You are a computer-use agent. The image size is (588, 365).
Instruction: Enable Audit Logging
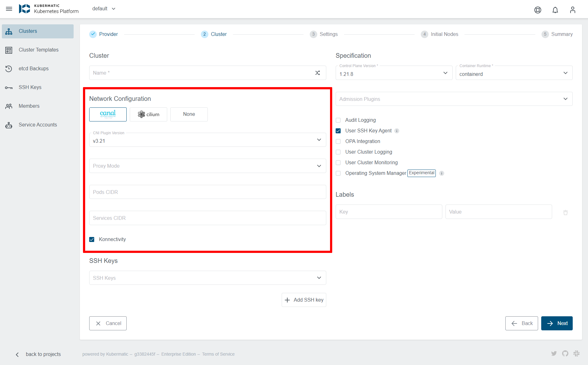pyautogui.click(x=338, y=120)
